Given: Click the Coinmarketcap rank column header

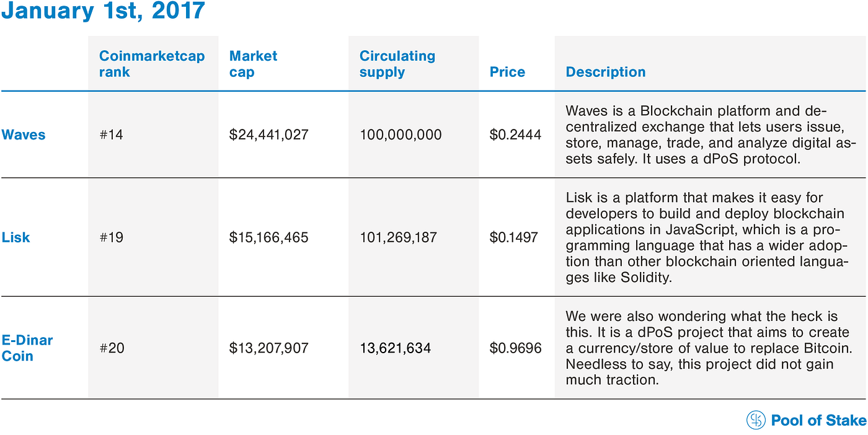Looking at the screenshot, I should tap(152, 64).
